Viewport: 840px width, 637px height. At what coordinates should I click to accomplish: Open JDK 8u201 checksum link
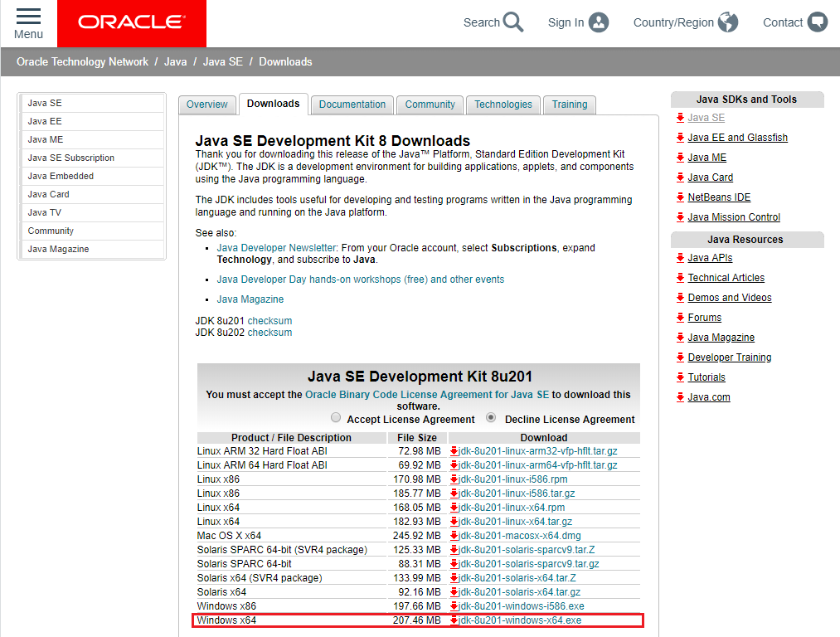[269, 320]
